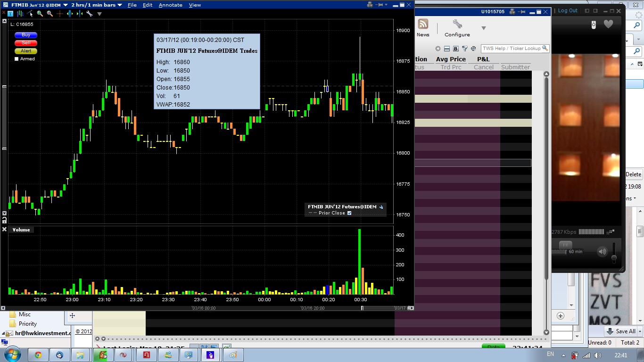Viewport: 644px width, 362px height.
Task: Select the trendline drawing tool
Action: pyautogui.click(x=31, y=14)
